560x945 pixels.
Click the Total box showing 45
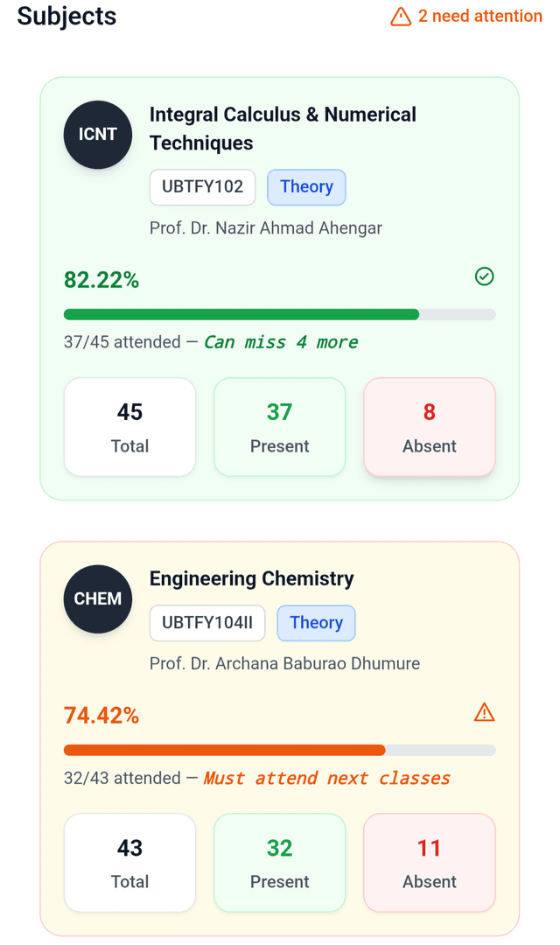(129, 427)
